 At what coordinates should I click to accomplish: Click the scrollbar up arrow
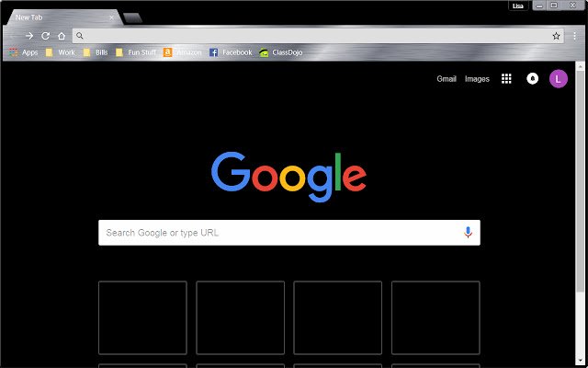click(581, 66)
